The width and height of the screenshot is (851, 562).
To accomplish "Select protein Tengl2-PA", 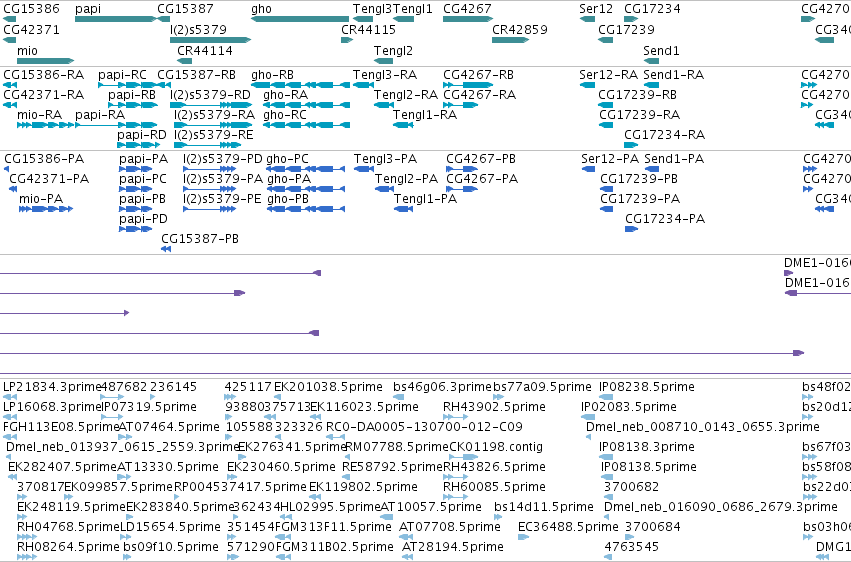I will (385, 189).
